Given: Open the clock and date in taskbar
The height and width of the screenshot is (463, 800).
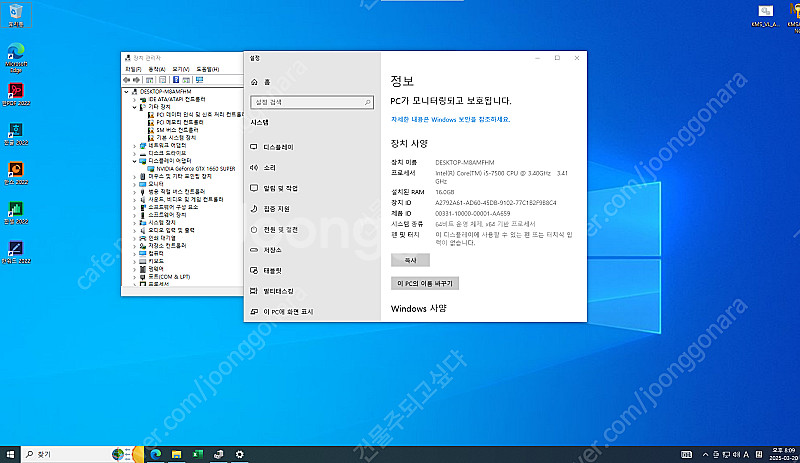Looking at the screenshot, I should click(784, 454).
